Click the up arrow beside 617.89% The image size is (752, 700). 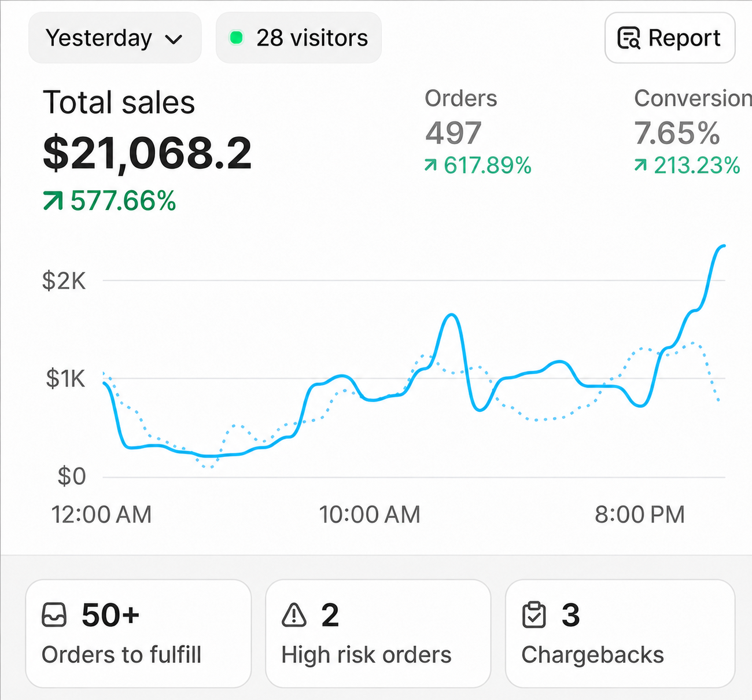coord(430,166)
